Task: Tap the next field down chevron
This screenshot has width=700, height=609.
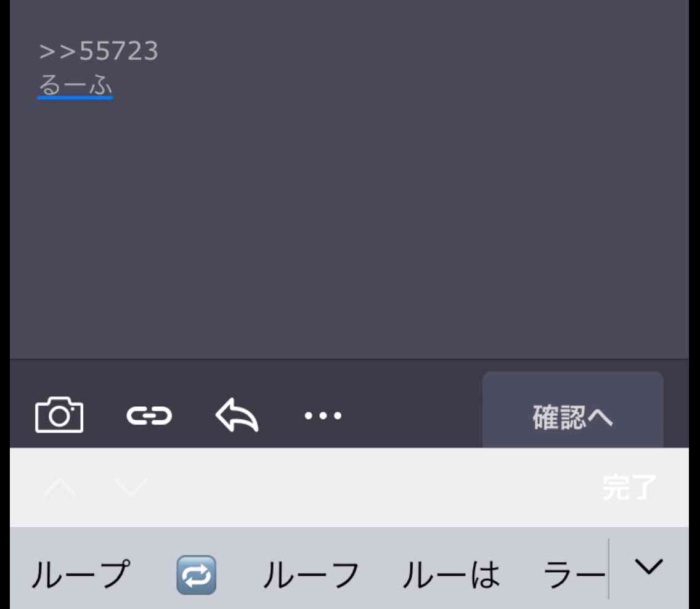Action: point(131,488)
